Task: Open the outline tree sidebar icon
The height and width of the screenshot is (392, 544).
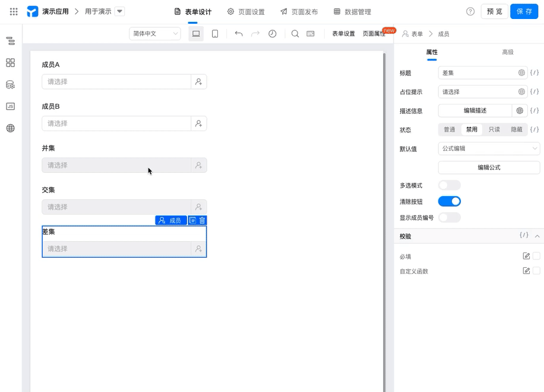Action: click(x=11, y=41)
